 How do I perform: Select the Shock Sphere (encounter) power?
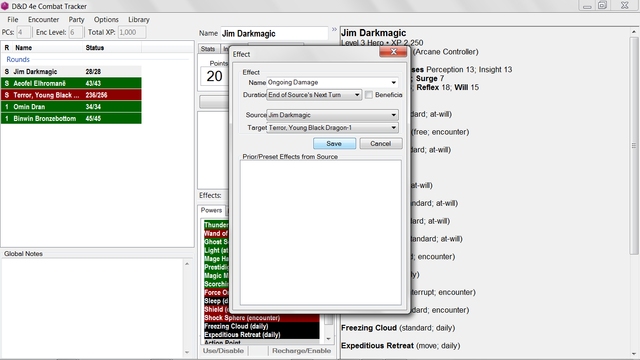tap(261, 318)
